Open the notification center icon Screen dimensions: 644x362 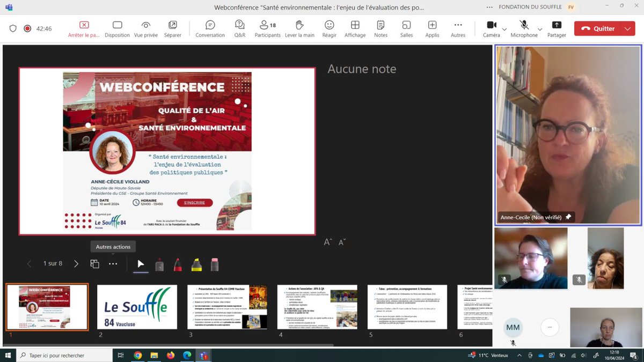pos(634,355)
